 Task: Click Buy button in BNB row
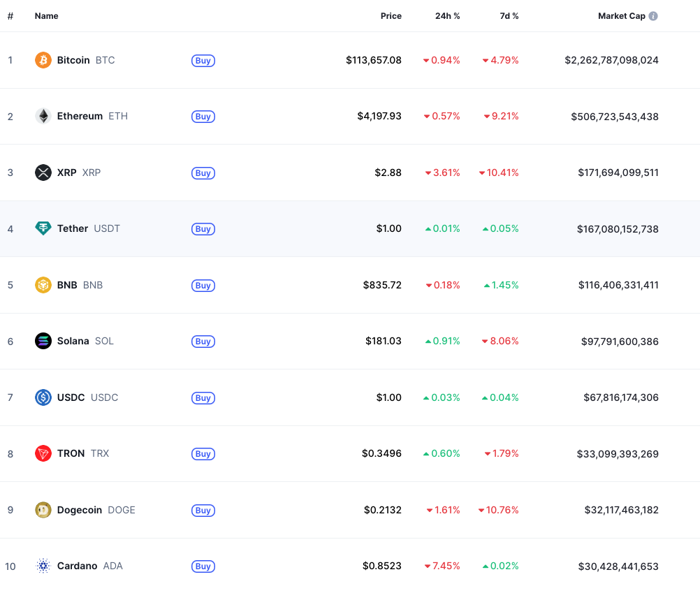click(x=203, y=286)
